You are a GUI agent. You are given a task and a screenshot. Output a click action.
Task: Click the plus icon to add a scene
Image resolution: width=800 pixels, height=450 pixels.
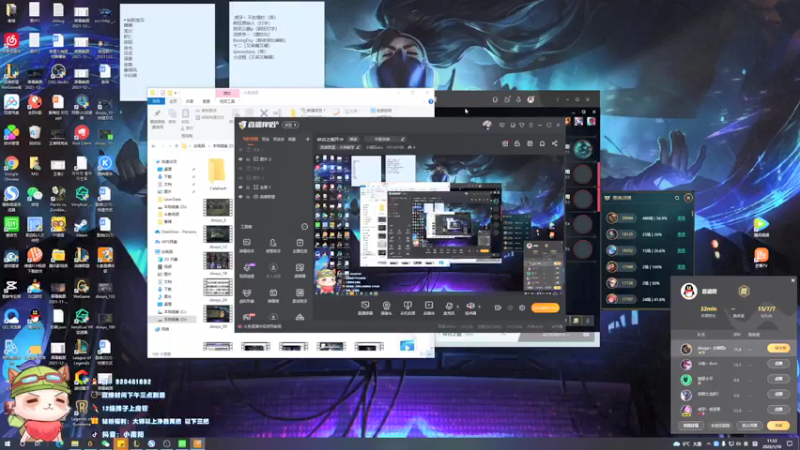[308, 139]
